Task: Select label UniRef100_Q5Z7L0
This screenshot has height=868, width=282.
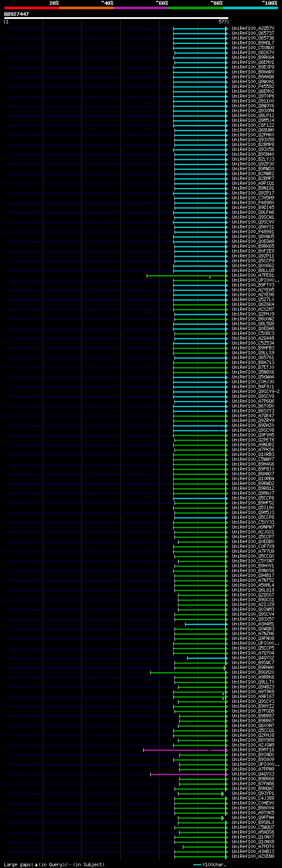Action: tap(253, 300)
